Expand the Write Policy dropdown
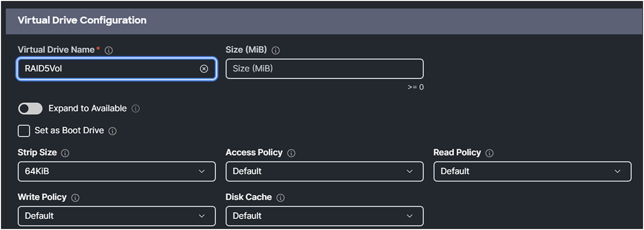This screenshot has height=230, width=644. [116, 216]
